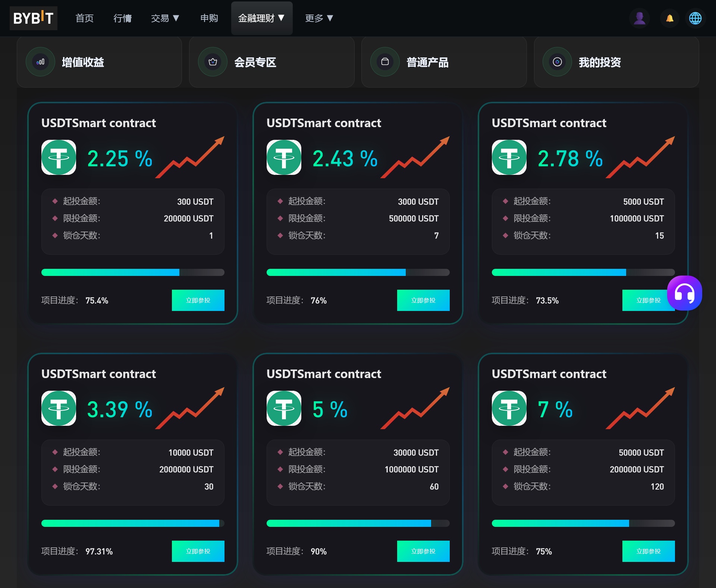
Task: Click the 30000 USDT minimum amount
Action: 416,453
